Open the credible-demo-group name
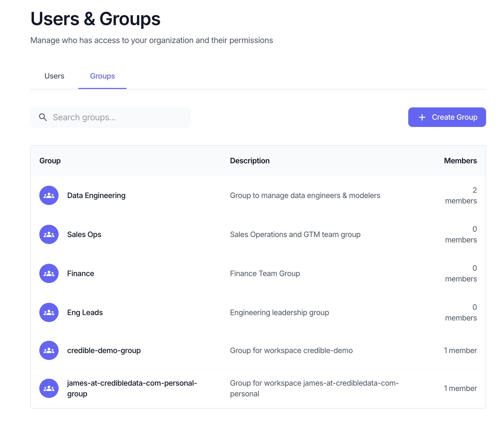The width and height of the screenshot is (504, 426). coord(104,350)
